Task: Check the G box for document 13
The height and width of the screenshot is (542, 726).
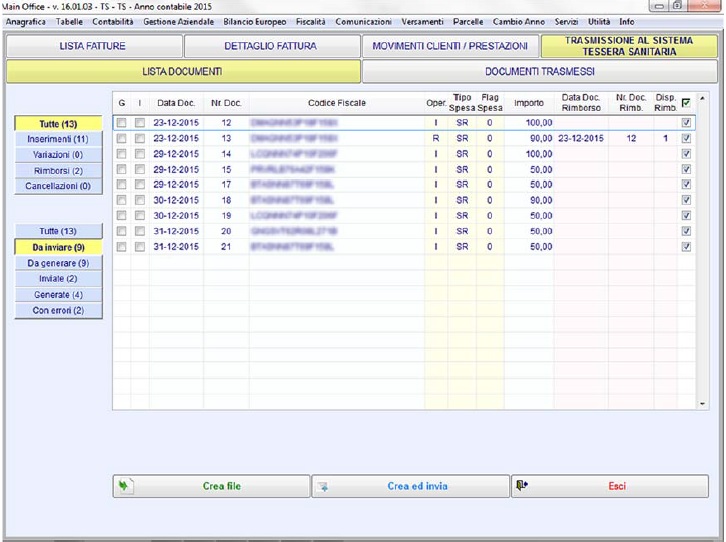Action: pos(121,138)
